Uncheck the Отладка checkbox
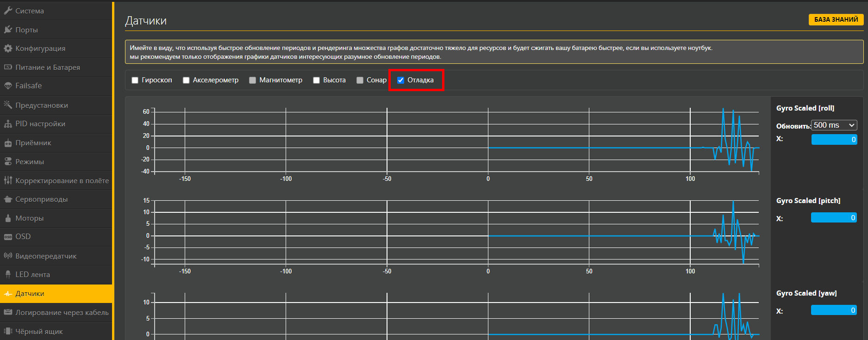Image resolution: width=868 pixels, height=340 pixels. (400, 80)
